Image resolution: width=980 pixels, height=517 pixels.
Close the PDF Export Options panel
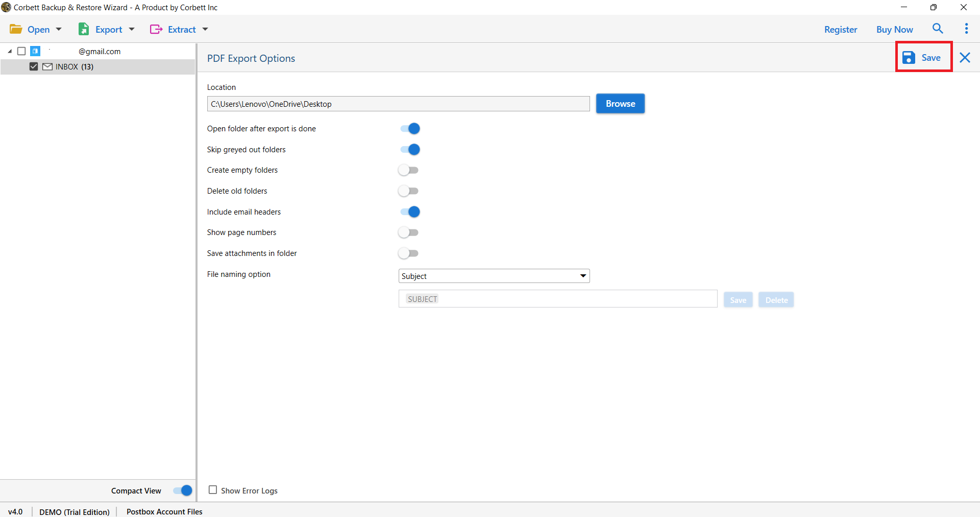[965, 57]
